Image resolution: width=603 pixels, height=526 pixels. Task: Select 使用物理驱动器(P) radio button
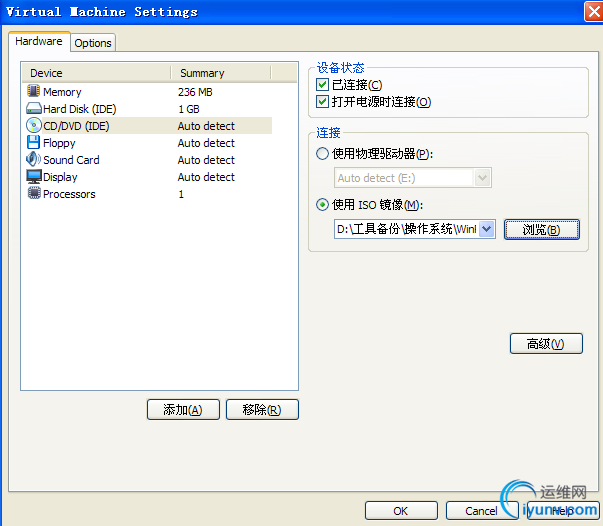point(322,153)
